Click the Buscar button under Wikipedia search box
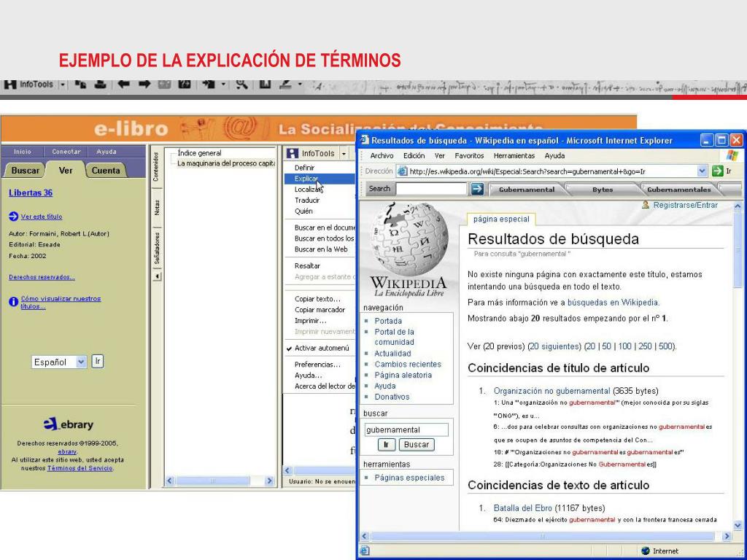Screen dimensions: 747x560 pyautogui.click(x=417, y=445)
